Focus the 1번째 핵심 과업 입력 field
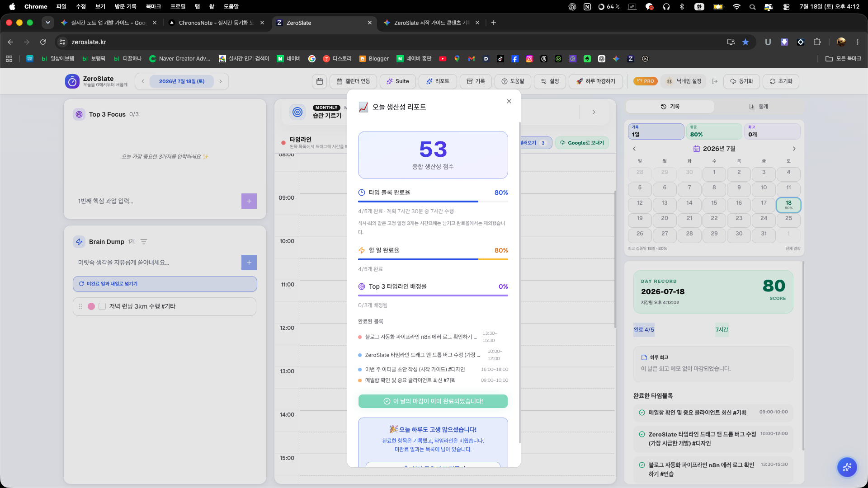Image resolution: width=868 pixels, height=488 pixels. point(158,201)
